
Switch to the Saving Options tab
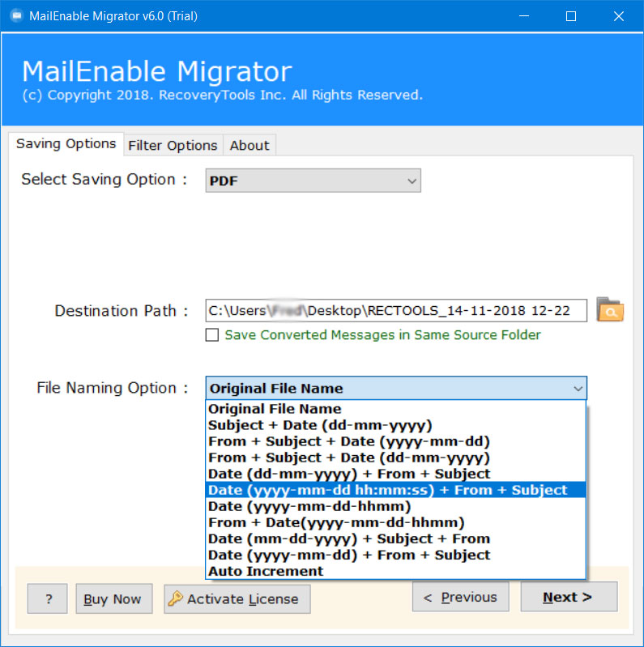66,143
